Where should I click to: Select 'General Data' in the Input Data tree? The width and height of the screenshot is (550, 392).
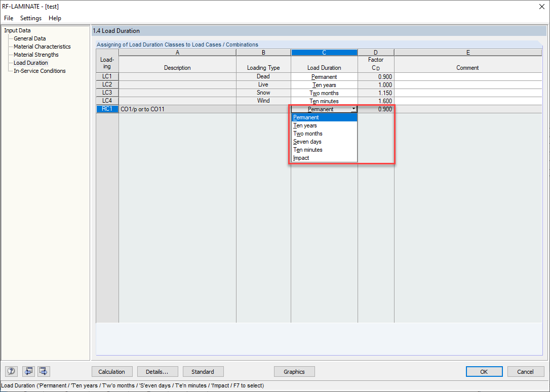click(29, 38)
